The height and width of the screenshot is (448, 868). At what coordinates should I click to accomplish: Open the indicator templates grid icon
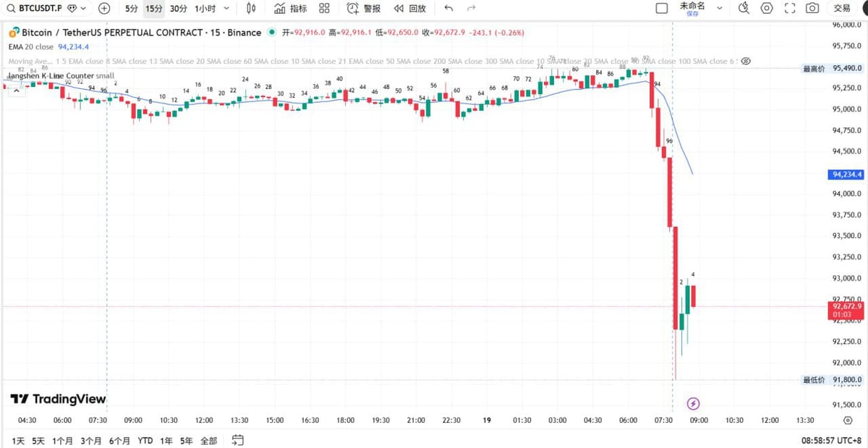324,9
